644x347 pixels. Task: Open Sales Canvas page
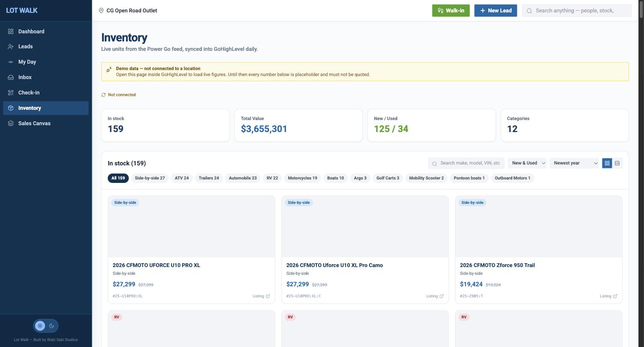46,124
